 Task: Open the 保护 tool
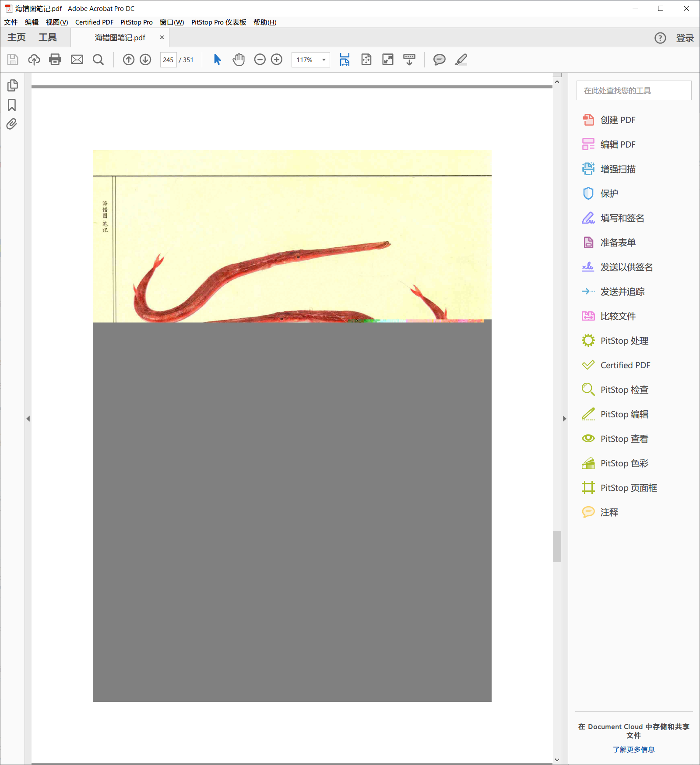pos(601,194)
